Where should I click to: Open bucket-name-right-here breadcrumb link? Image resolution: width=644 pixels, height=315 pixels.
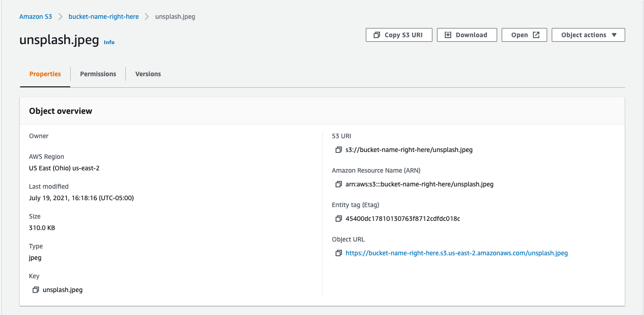coord(104,17)
